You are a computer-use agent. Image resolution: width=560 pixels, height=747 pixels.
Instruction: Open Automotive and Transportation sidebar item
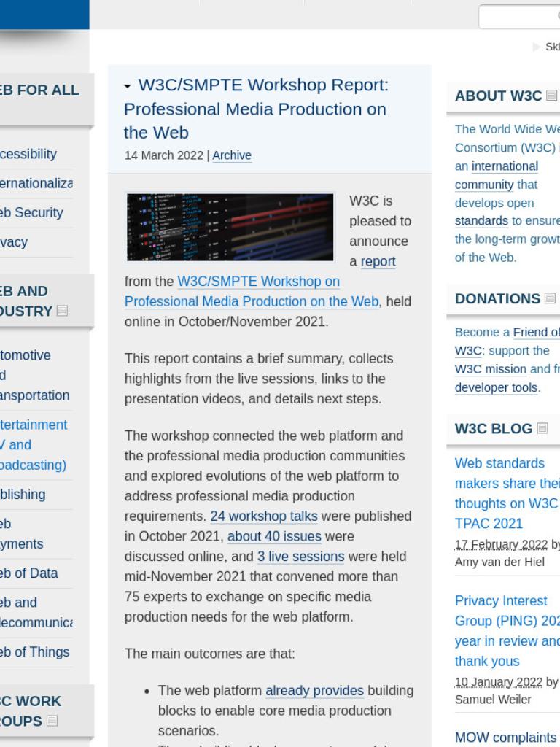click(35, 376)
